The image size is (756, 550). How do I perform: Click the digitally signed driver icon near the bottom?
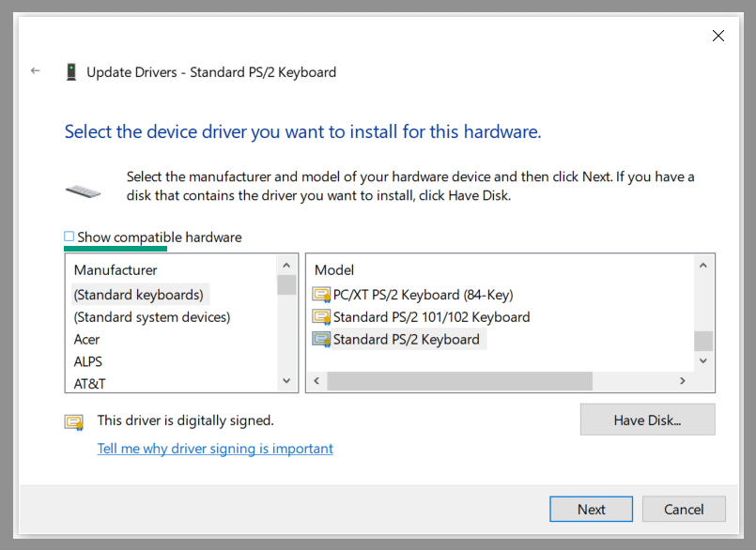point(73,421)
